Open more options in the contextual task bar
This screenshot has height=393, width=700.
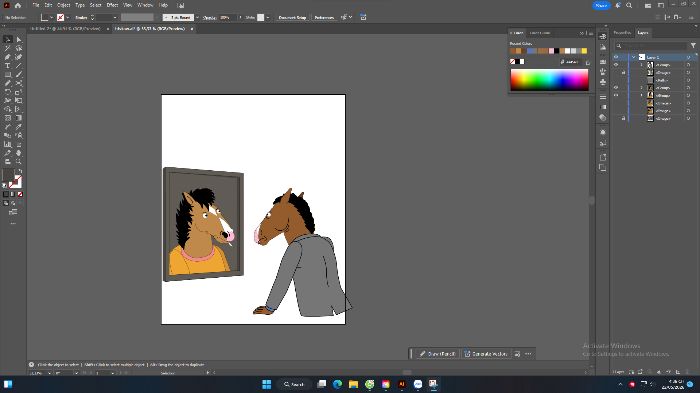tap(528, 354)
